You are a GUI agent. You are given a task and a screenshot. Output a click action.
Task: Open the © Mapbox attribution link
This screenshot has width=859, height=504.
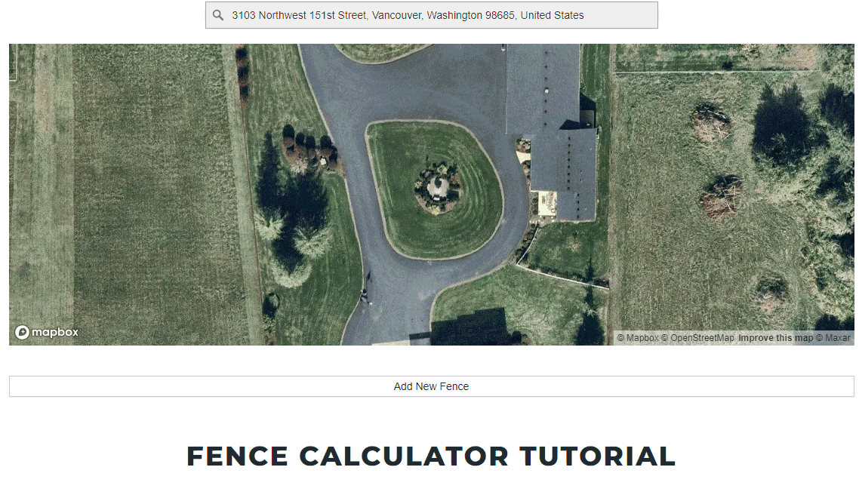pyautogui.click(x=637, y=337)
